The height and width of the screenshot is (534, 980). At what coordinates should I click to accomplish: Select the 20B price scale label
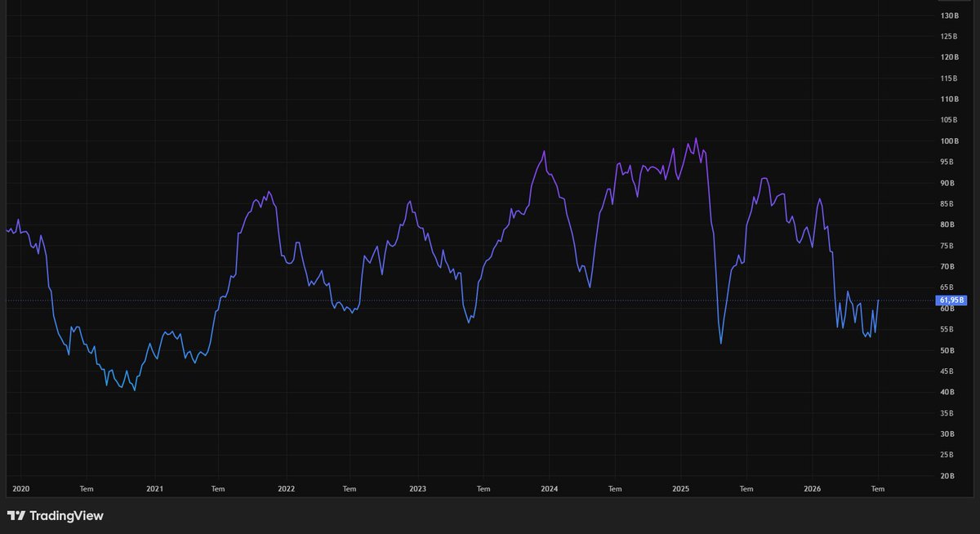(x=947, y=476)
